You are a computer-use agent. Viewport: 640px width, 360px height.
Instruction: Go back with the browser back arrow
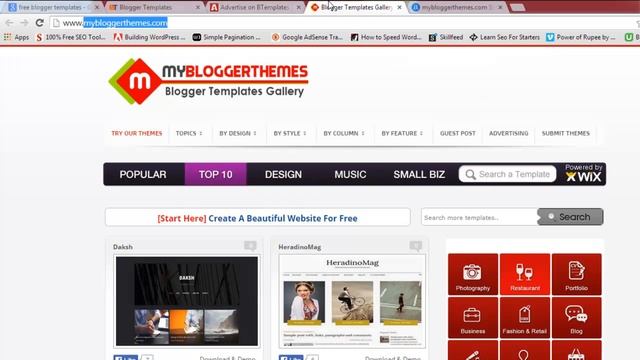click(x=9, y=23)
